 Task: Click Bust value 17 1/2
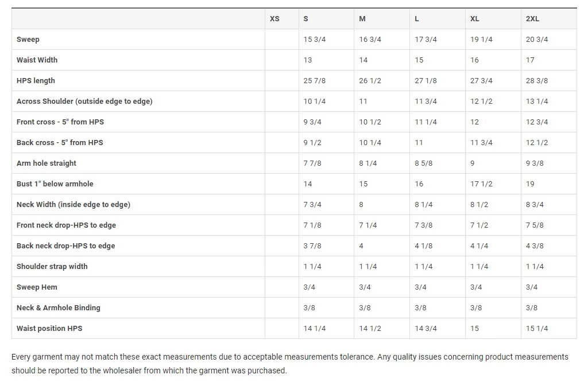[x=481, y=184]
